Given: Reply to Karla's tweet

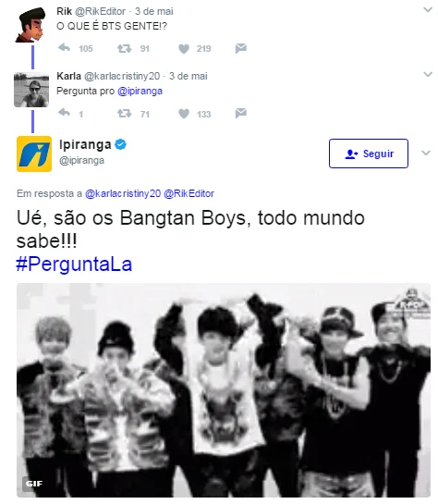Looking at the screenshot, I should tap(65, 113).
